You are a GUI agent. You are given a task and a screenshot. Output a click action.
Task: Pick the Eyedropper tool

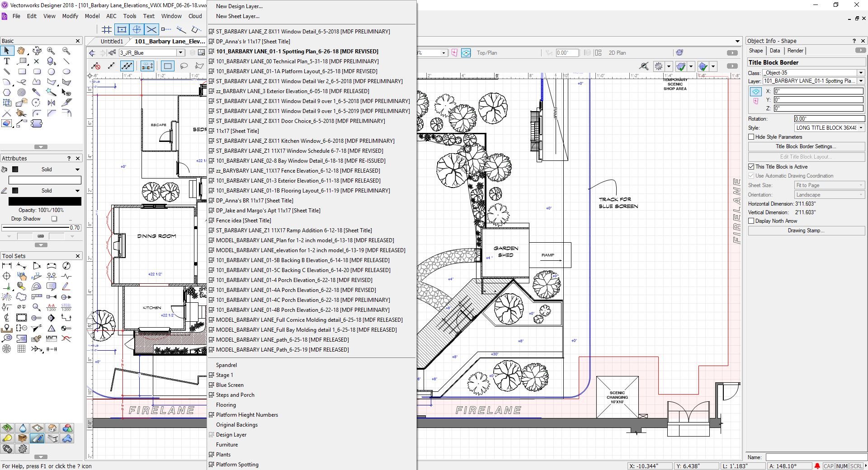coord(37,92)
